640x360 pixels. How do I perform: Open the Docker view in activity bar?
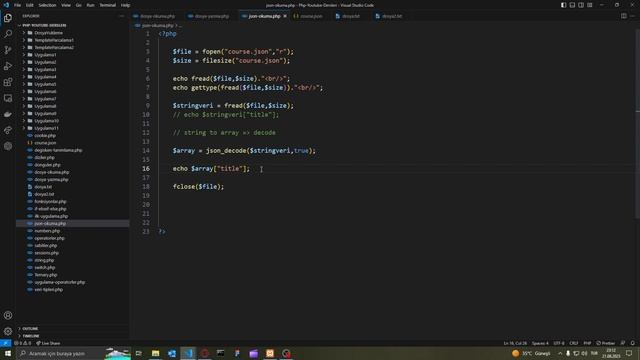pos(8,114)
